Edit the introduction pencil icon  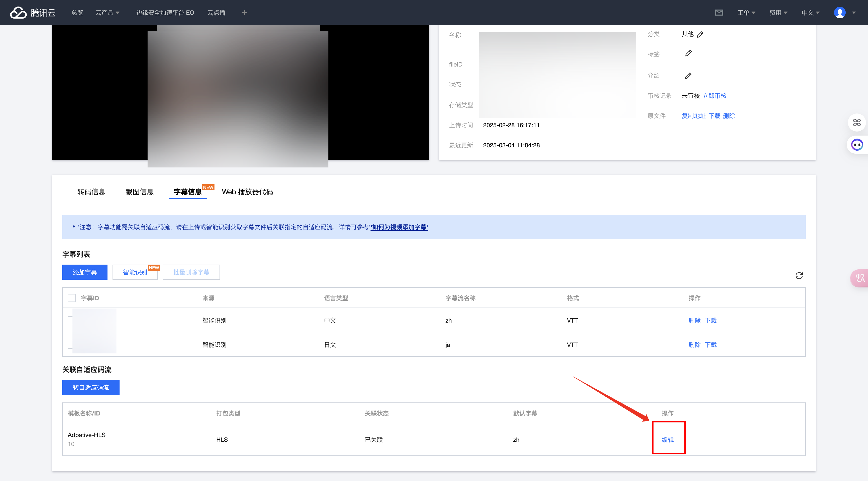(688, 76)
